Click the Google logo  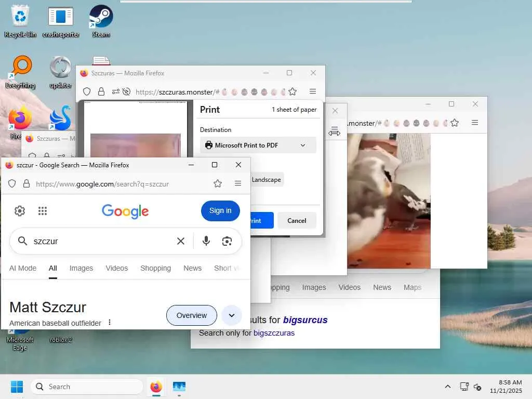[125, 211]
